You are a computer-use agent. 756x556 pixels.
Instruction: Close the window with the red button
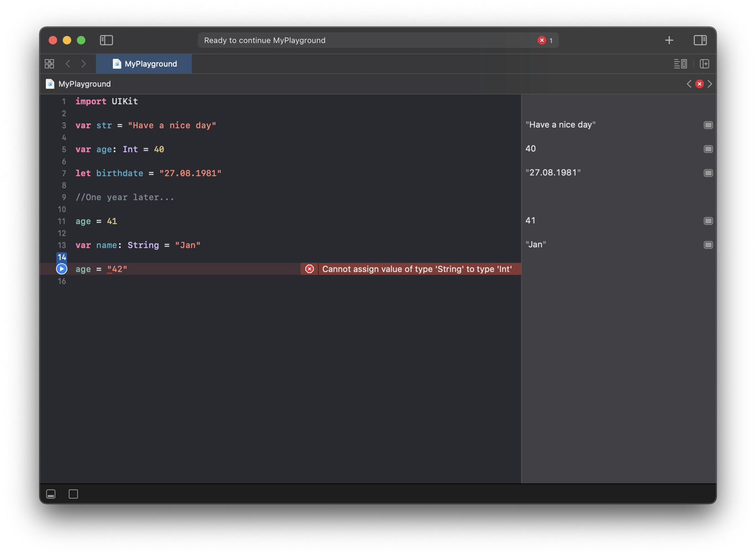[53, 40]
